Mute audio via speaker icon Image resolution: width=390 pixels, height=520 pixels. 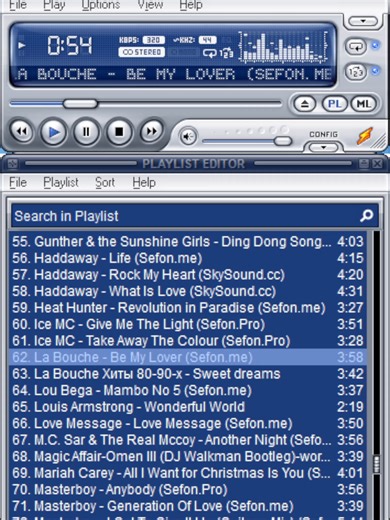(x=188, y=136)
